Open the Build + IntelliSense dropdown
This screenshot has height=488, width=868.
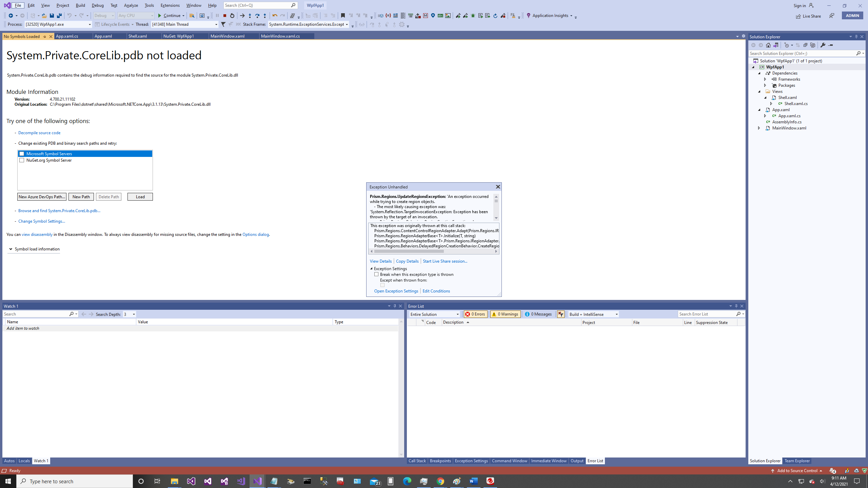pos(616,314)
